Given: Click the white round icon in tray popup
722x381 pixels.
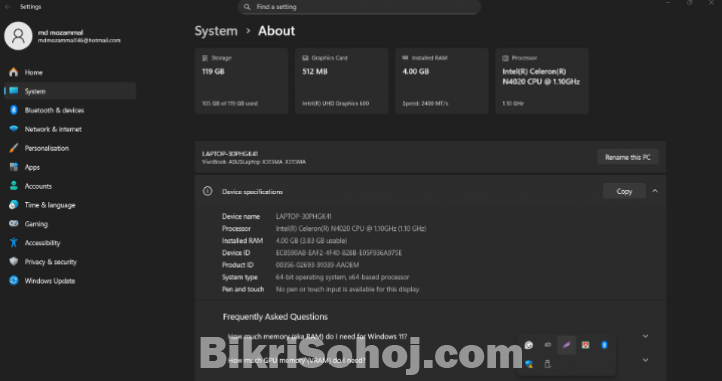Looking at the screenshot, I should point(529,345).
